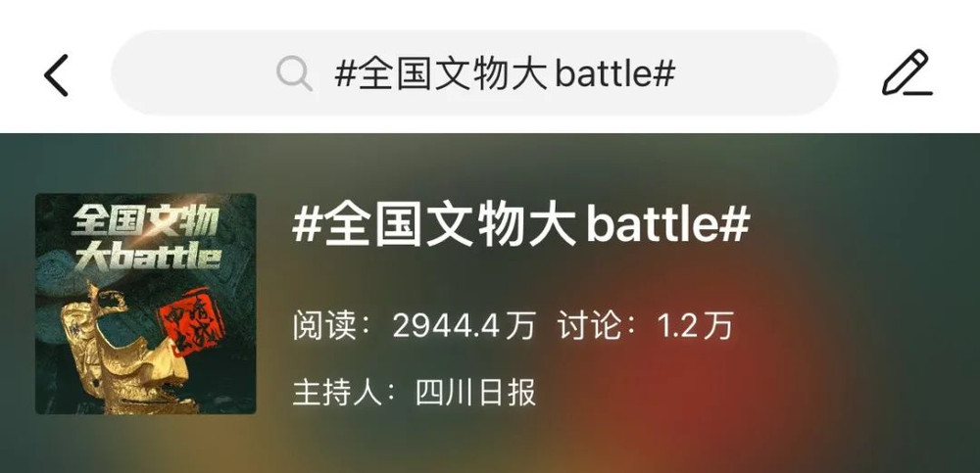Tap the golden mask in the cover image
Viewport: 980px width, 473px height.
[x=128, y=353]
